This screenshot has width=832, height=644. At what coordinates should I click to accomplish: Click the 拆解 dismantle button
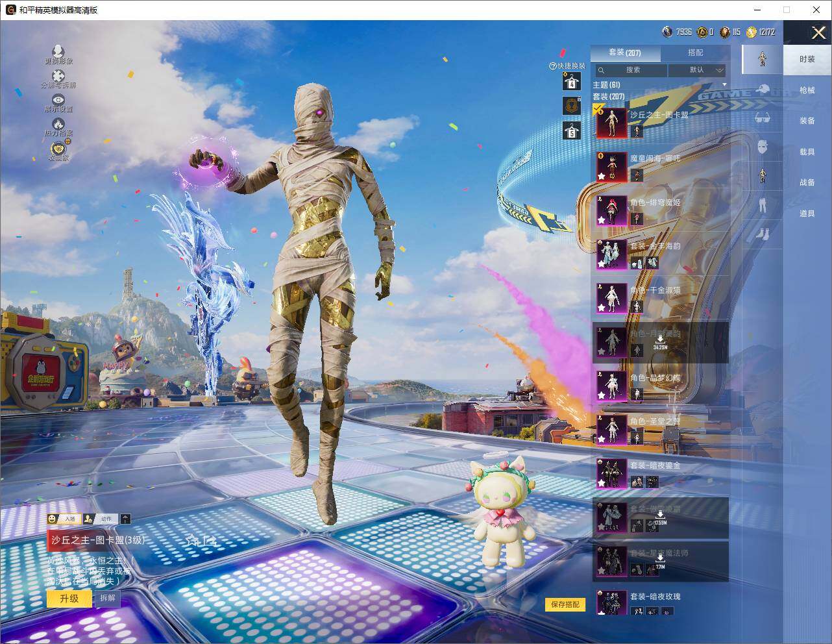(107, 598)
